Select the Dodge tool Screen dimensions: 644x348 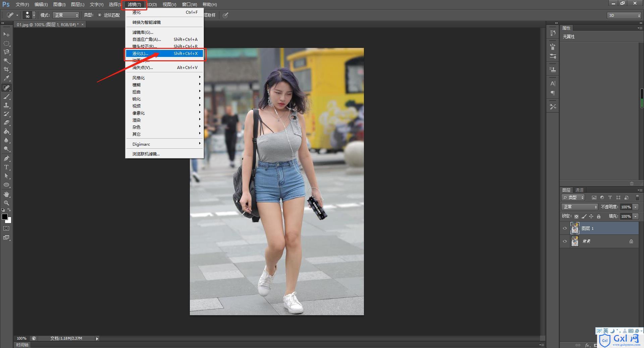(x=6, y=149)
